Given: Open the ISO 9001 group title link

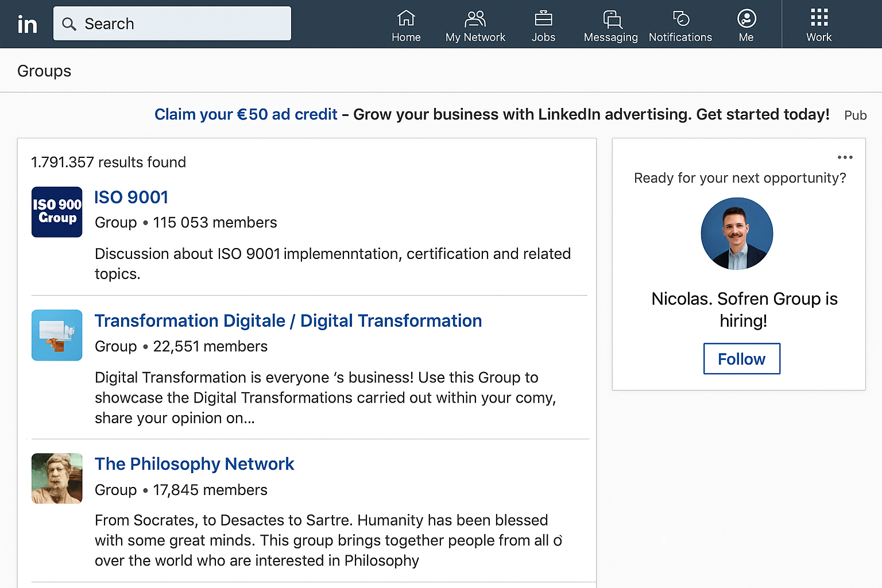Looking at the screenshot, I should coord(131,197).
